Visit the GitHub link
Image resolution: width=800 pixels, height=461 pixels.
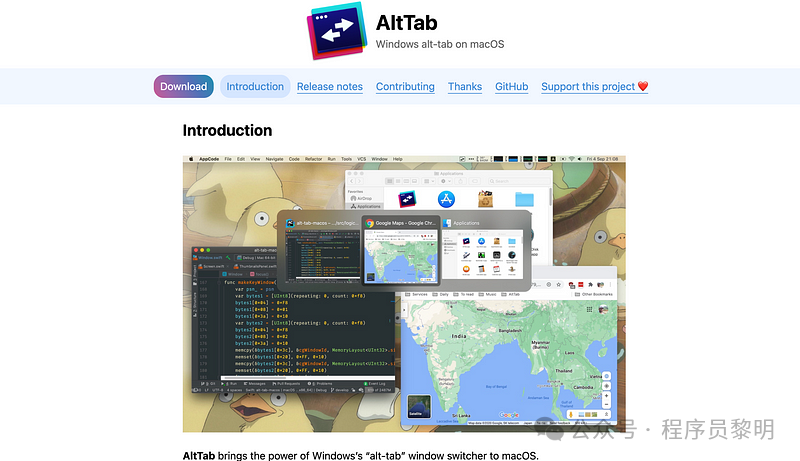[511, 87]
